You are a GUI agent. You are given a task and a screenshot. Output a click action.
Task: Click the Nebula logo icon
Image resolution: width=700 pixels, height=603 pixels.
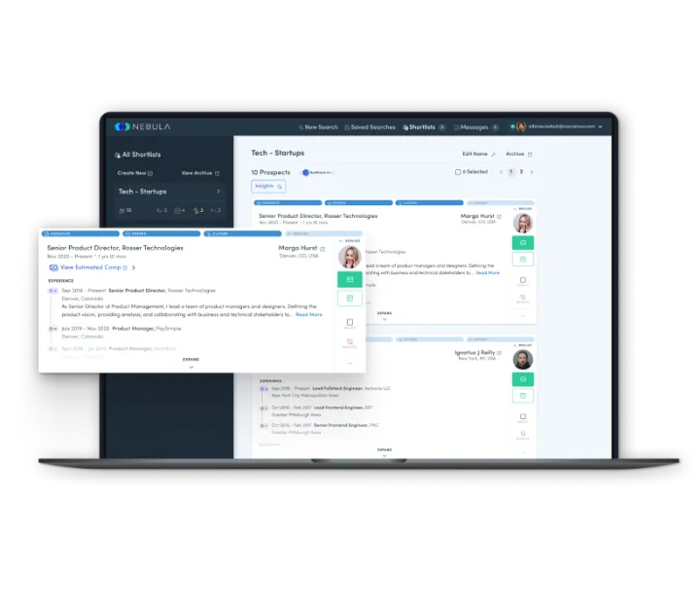coord(122,126)
